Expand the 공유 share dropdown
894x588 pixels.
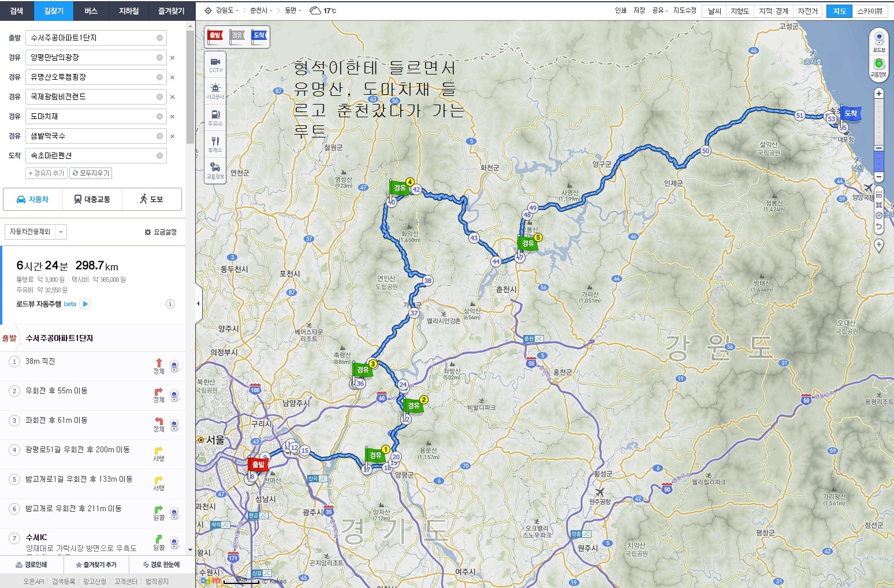click(x=660, y=10)
